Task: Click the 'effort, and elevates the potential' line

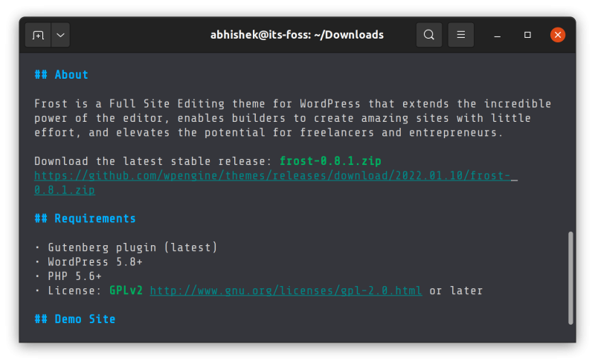Action: [x=268, y=132]
